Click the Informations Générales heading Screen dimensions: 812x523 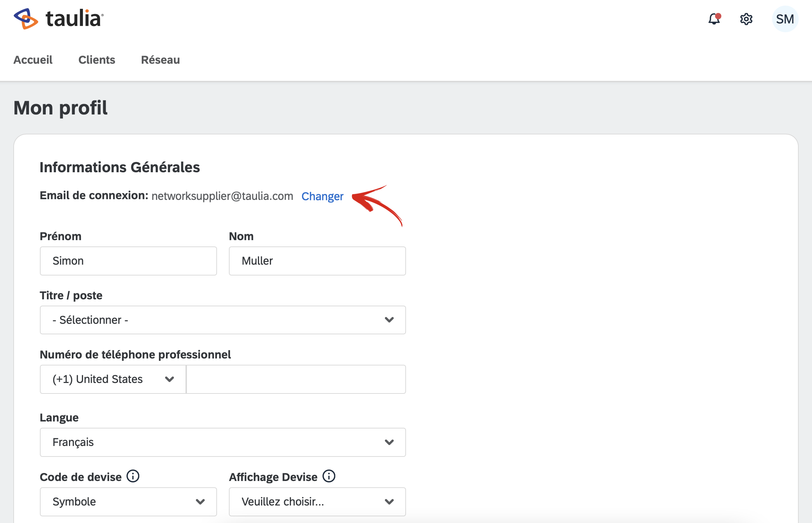pyautogui.click(x=120, y=167)
